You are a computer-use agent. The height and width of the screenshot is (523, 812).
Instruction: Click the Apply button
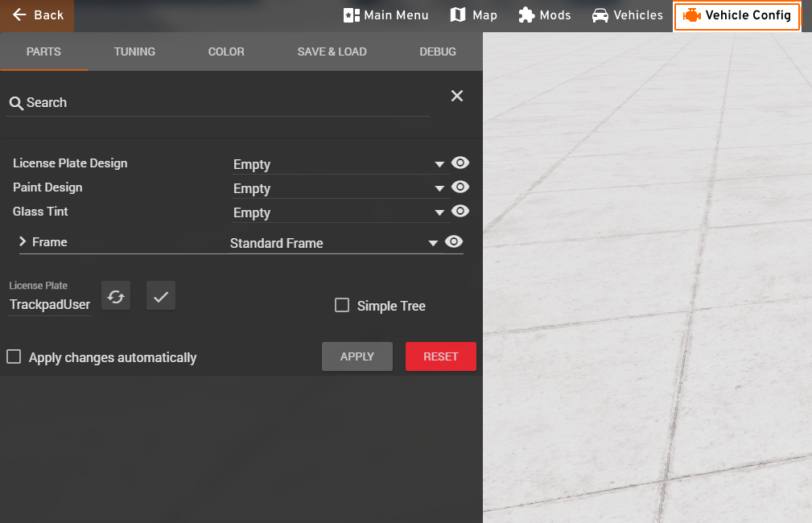pyautogui.click(x=357, y=356)
